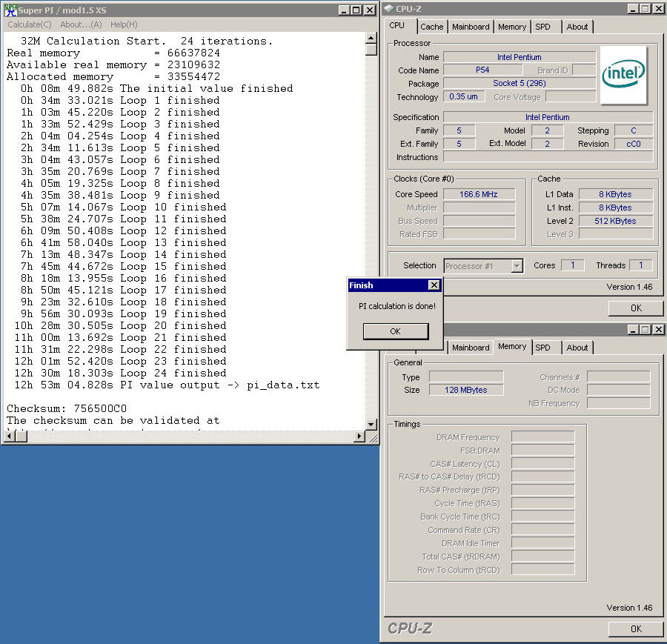Click Super PI horizontal scrollbar right arrow
Screen dimensions: 667x644
pyautogui.click(x=360, y=436)
